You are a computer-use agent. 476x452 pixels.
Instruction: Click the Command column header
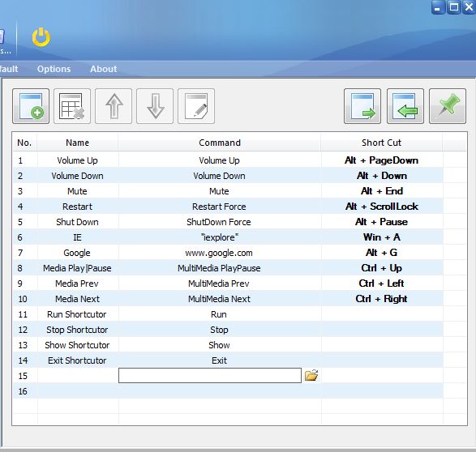(220, 143)
